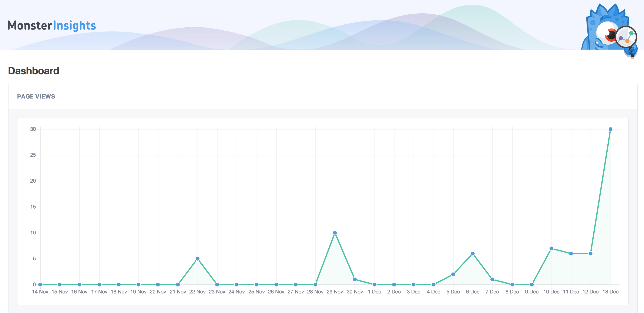Select the 5 Dec data point
The height and width of the screenshot is (313, 644).
pos(453,274)
